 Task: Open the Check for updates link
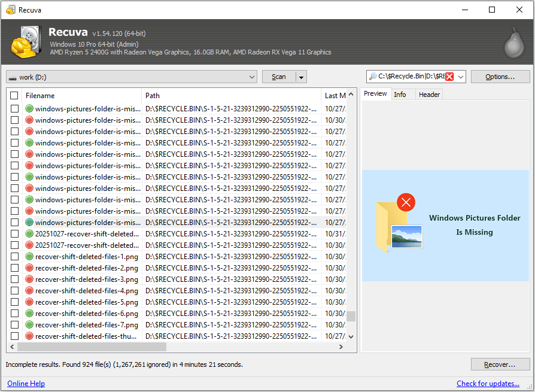click(x=488, y=384)
